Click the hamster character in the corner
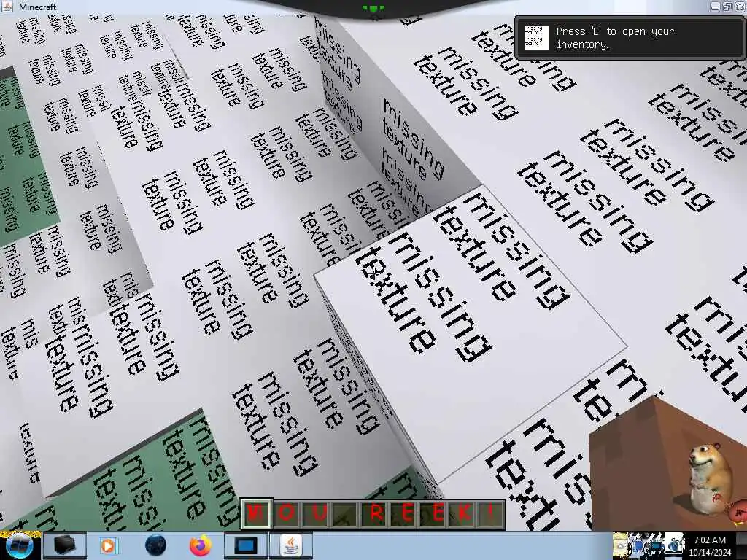Screen dimensions: 747x560 click(x=710, y=478)
